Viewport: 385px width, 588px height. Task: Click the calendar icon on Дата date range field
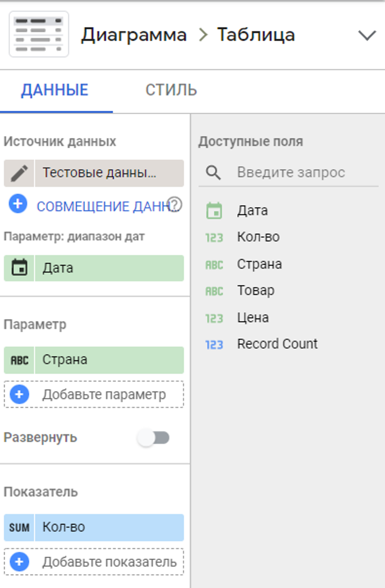click(19, 268)
